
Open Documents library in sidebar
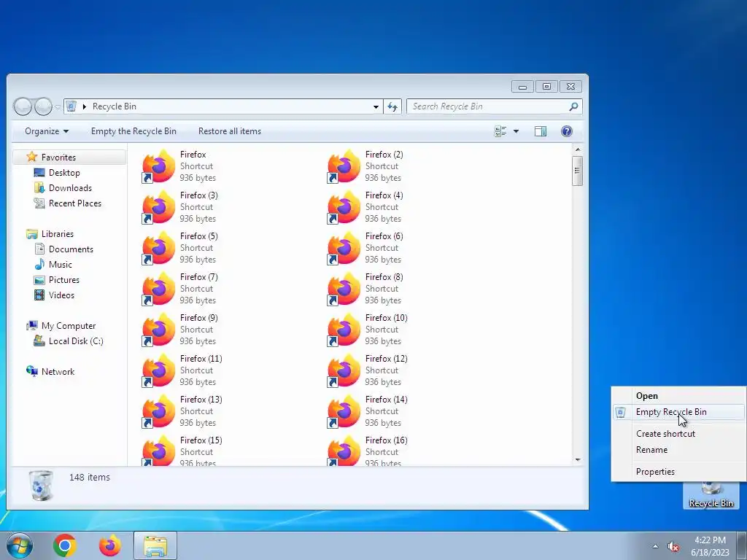click(x=71, y=249)
